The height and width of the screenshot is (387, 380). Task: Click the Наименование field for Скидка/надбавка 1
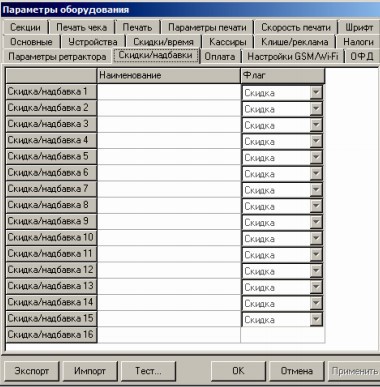pos(169,92)
